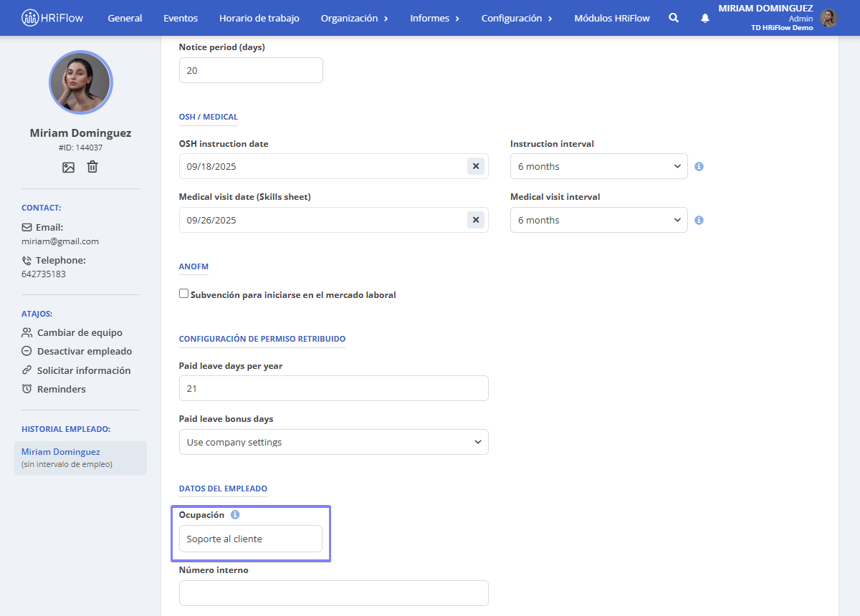Click the HRiFlow logo

[52, 18]
